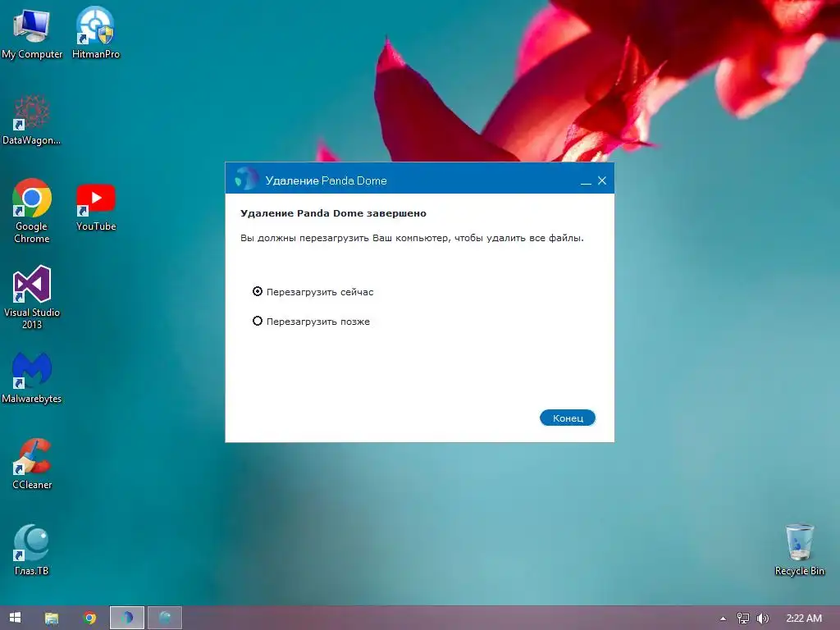This screenshot has height=630, width=840.
Task: Open Chrome from the taskbar
Action: coord(89,618)
